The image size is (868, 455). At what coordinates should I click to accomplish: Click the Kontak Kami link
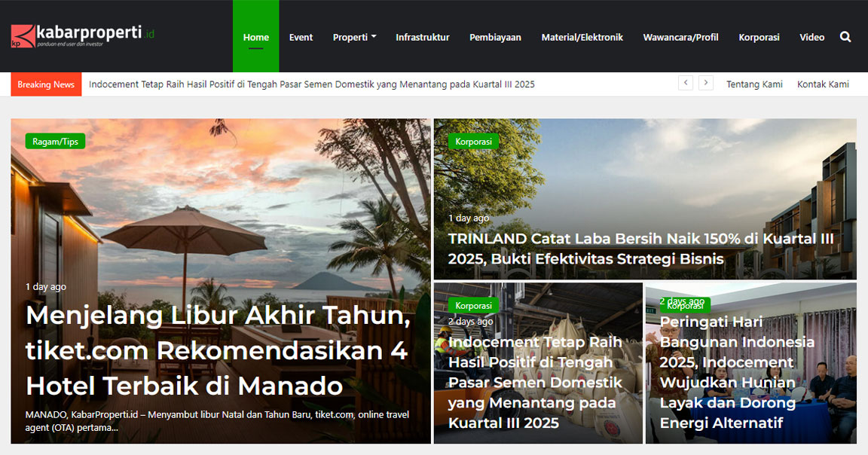click(x=823, y=84)
